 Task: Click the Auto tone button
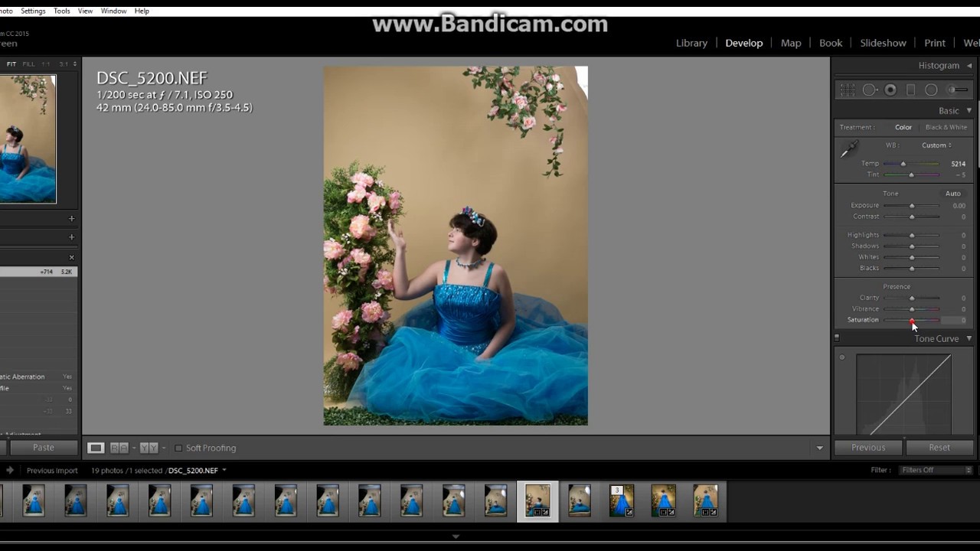(952, 194)
